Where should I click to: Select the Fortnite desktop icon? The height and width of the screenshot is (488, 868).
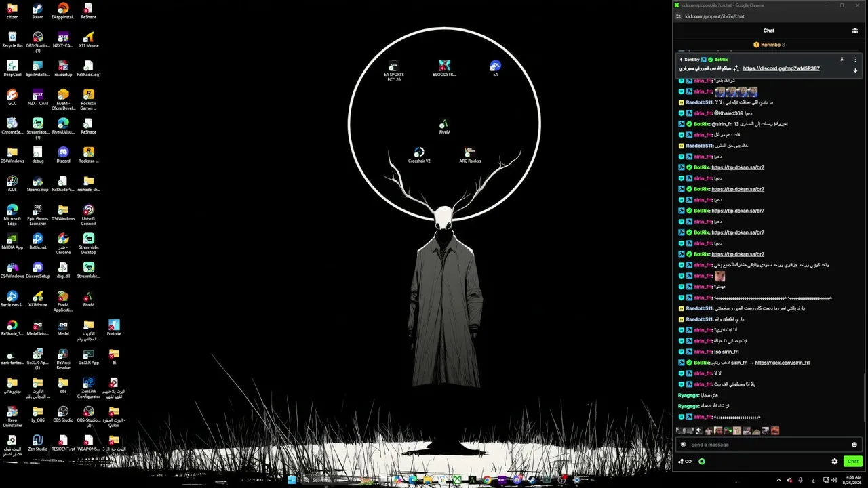pos(114,328)
